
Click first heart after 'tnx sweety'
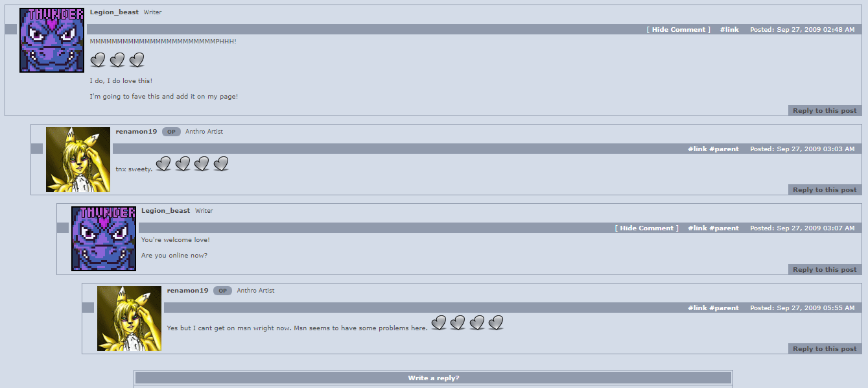pyautogui.click(x=163, y=164)
